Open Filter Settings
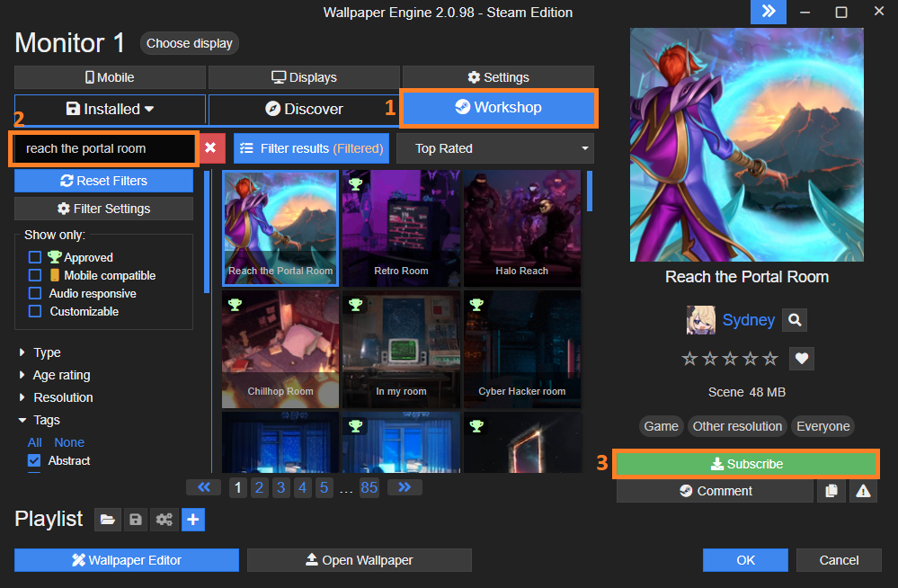Viewport: 898px width, 588px height. point(103,209)
